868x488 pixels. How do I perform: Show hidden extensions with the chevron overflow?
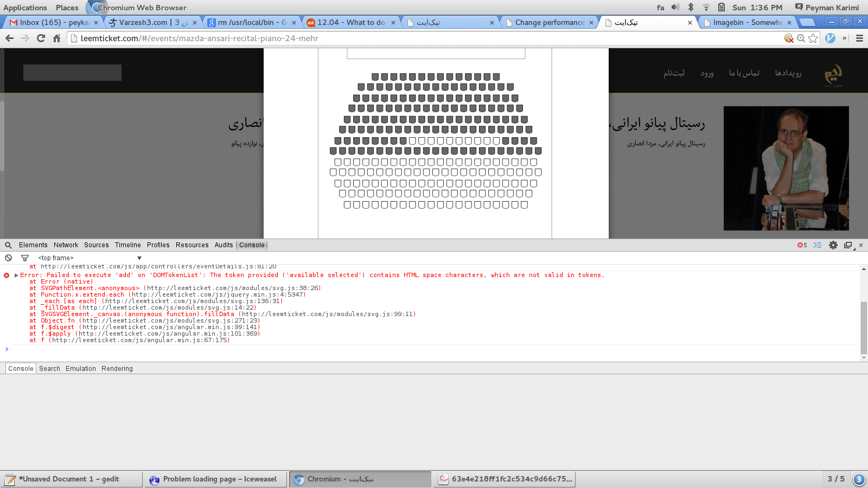pyautogui.click(x=845, y=38)
